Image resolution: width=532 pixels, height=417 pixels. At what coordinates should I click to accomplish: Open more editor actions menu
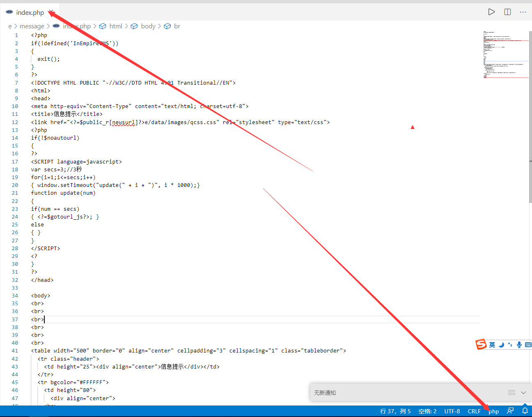point(523,12)
